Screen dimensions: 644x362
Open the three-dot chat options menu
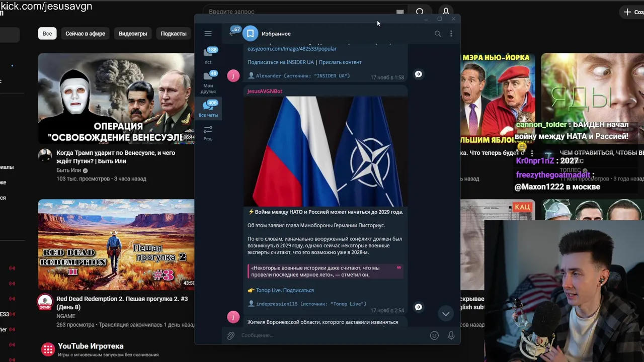[x=451, y=34]
